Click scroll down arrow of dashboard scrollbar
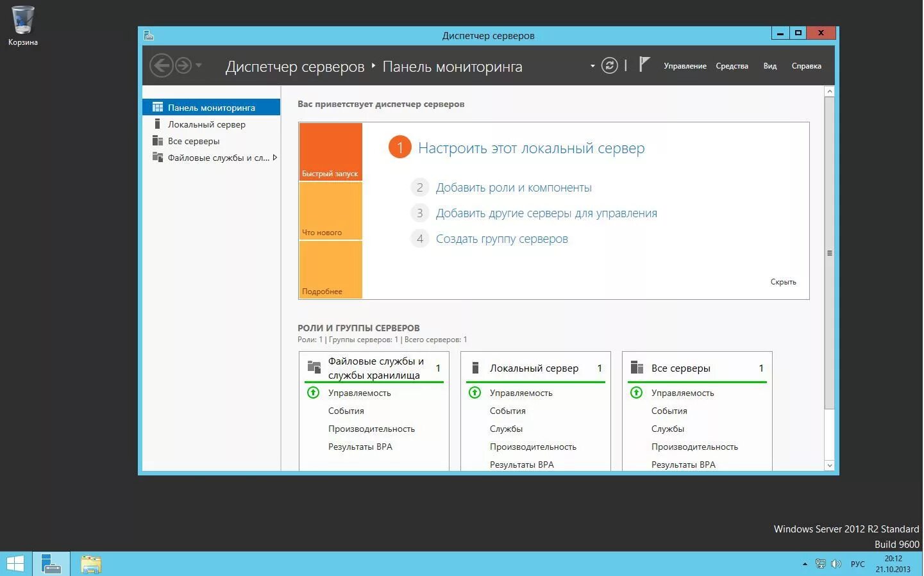The image size is (924, 576). tap(829, 465)
